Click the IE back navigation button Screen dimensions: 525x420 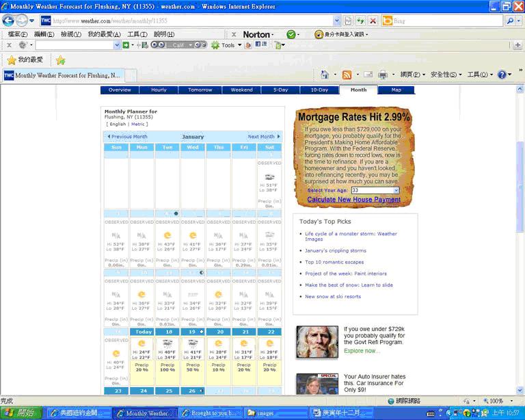coord(9,21)
